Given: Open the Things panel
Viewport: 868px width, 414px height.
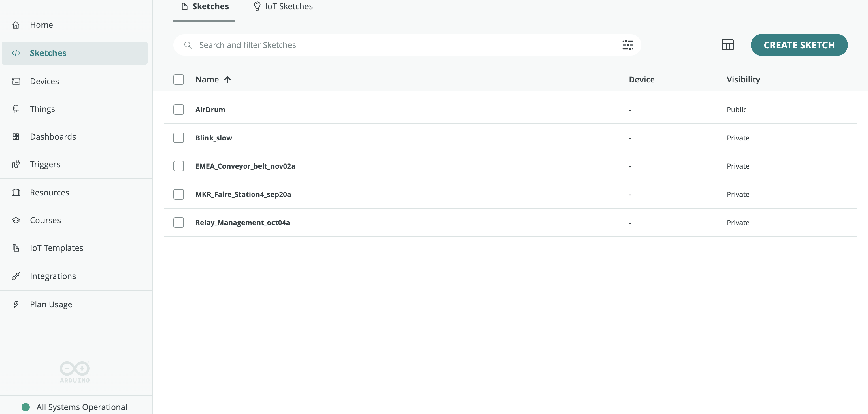Looking at the screenshot, I should [42, 109].
